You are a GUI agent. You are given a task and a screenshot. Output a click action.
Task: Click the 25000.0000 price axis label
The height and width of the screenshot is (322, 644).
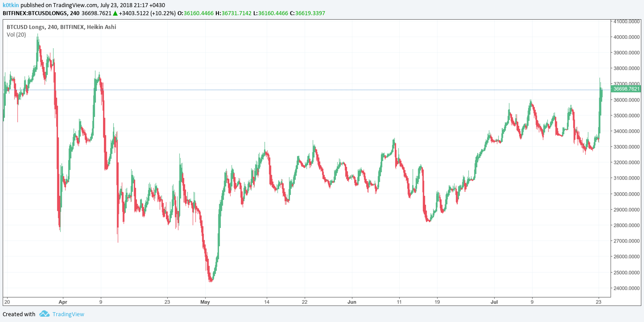click(627, 272)
